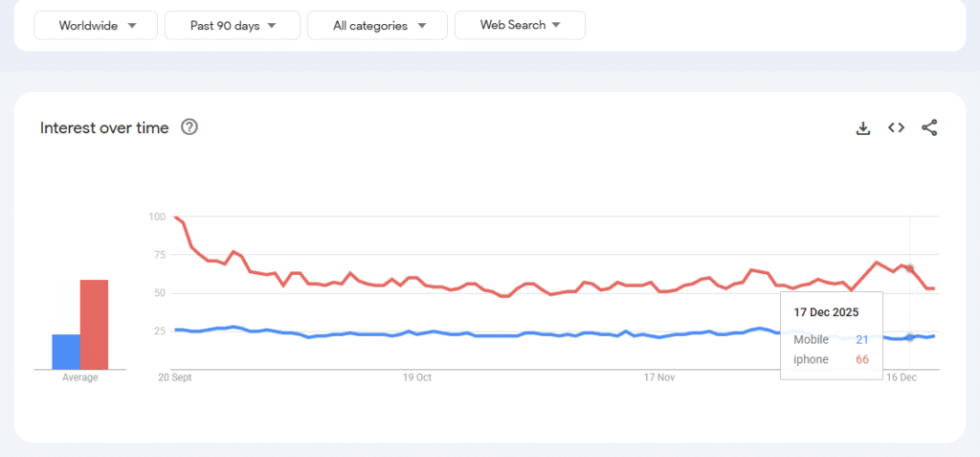980x457 pixels.
Task: Click the Average label under the bars
Action: pyautogui.click(x=80, y=377)
